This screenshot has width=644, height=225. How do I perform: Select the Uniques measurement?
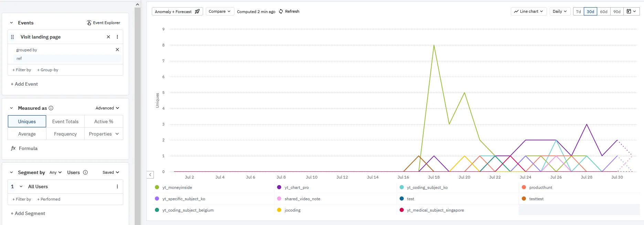[27, 121]
